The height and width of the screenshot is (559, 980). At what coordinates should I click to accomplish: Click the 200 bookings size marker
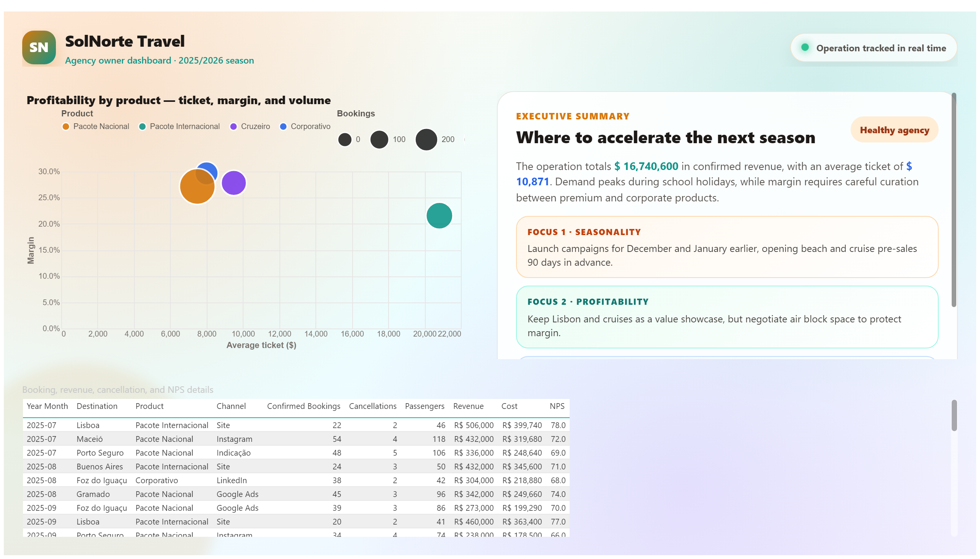tap(426, 140)
